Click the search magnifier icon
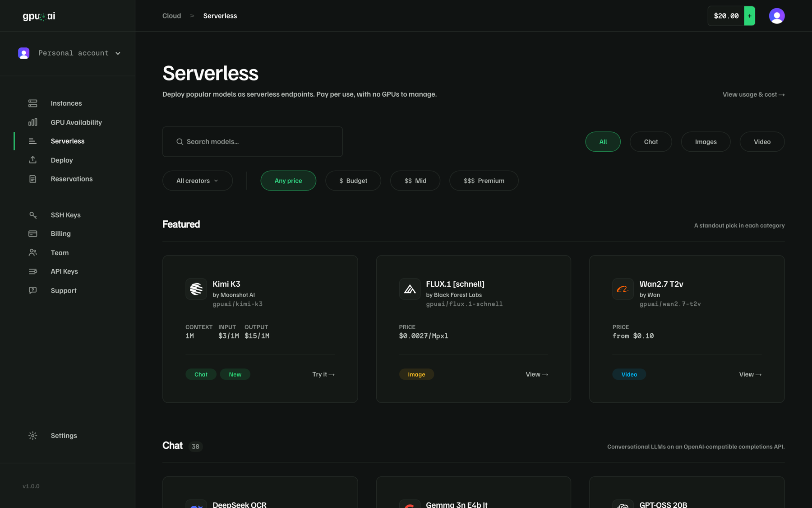The height and width of the screenshot is (508, 812). coord(180,142)
